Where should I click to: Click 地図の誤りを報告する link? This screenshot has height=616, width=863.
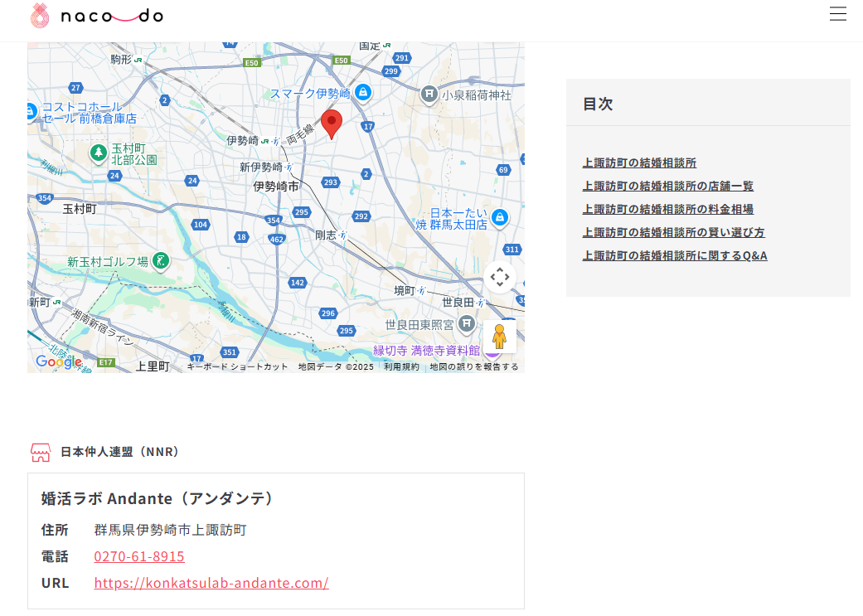pyautogui.click(x=474, y=366)
